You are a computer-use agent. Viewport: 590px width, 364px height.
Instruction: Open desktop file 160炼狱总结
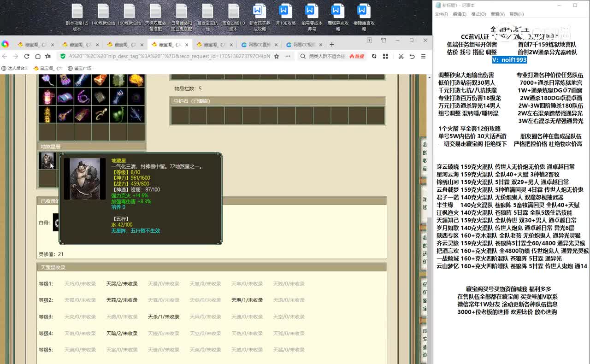coord(130,15)
